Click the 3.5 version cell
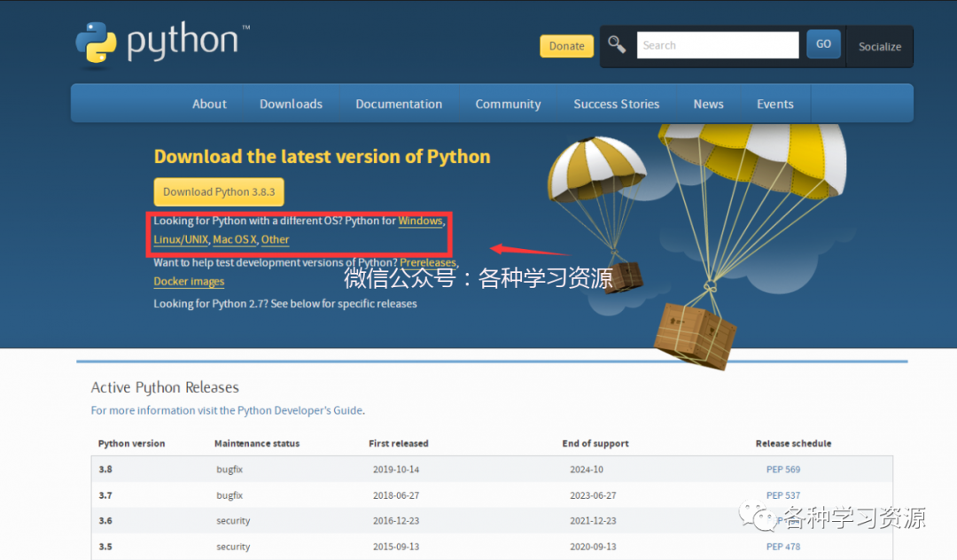Screen dimensions: 957x560 pyautogui.click(x=105, y=547)
